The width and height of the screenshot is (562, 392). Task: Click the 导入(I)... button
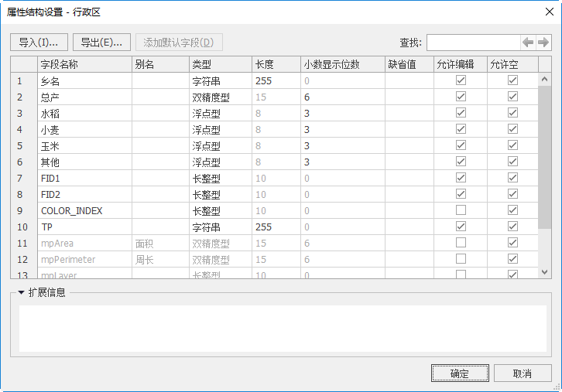[x=39, y=43]
